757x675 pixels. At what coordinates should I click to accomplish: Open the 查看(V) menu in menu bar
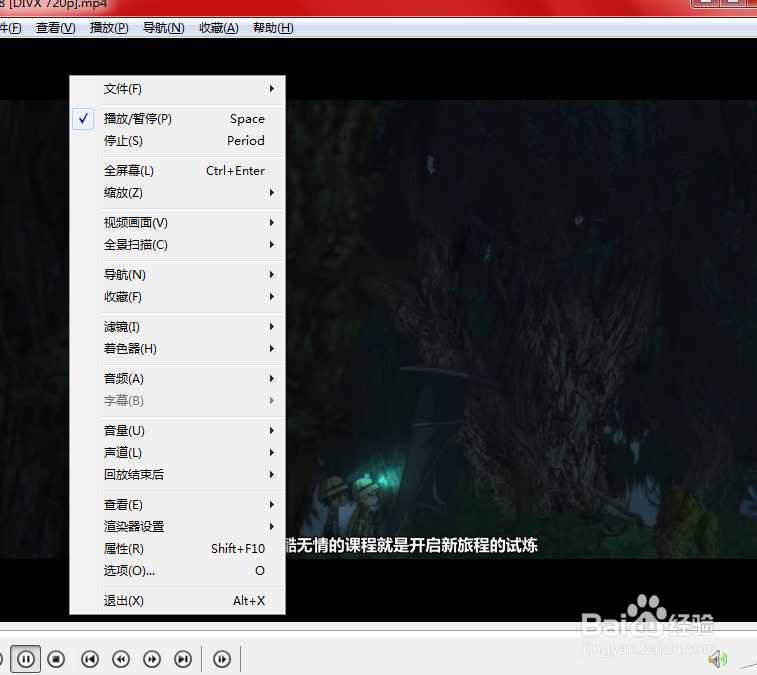[56, 28]
